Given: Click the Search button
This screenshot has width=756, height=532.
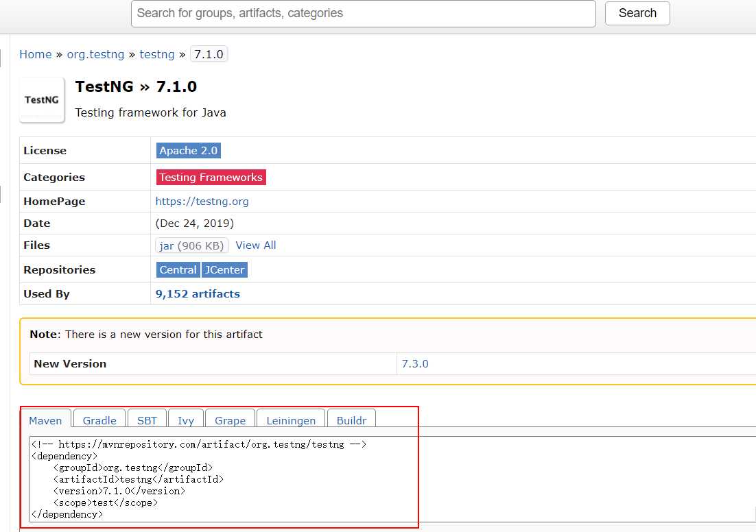Looking at the screenshot, I should (637, 13).
